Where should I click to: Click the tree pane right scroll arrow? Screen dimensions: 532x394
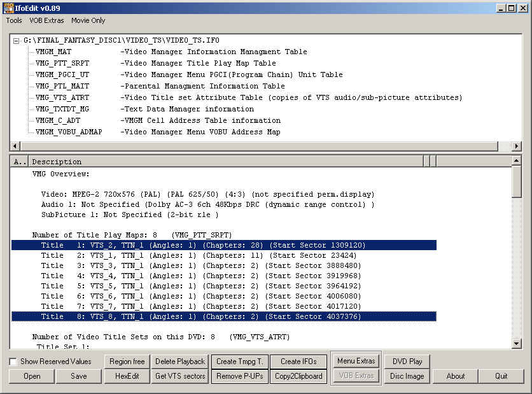[516, 146]
